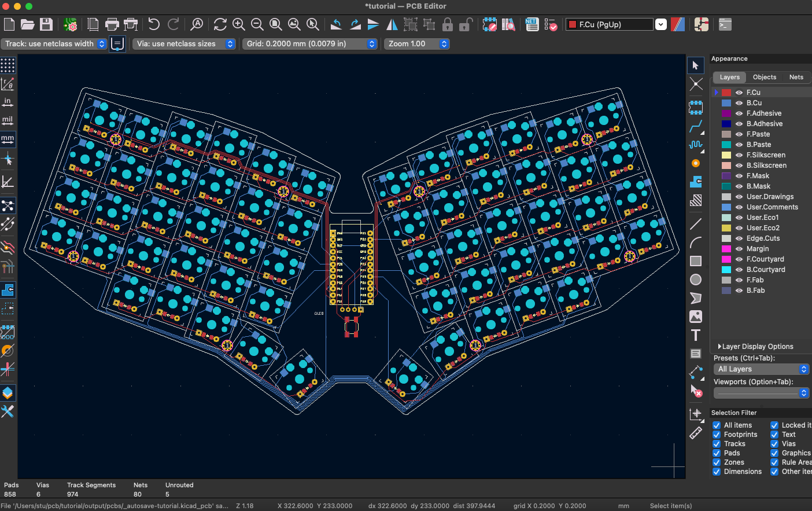Select the Add Text tool
This screenshot has width=812, height=511.
pyautogui.click(x=696, y=335)
